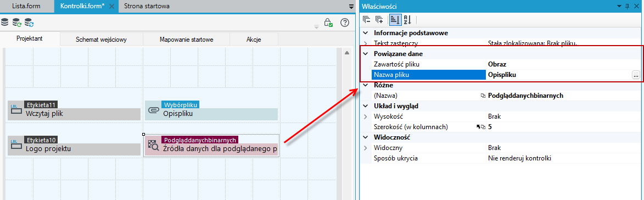Collapse the Widoczność group
The height and width of the screenshot is (200, 644).
pyautogui.click(x=366, y=137)
